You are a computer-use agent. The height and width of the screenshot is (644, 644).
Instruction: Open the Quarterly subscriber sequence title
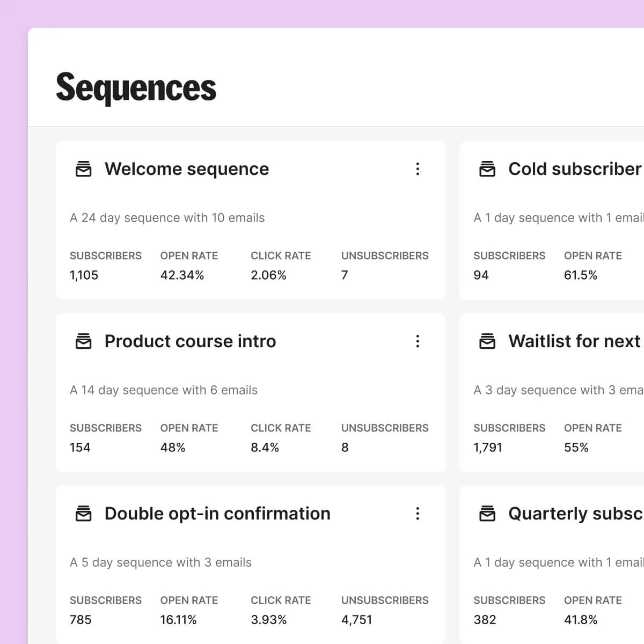[x=575, y=514]
